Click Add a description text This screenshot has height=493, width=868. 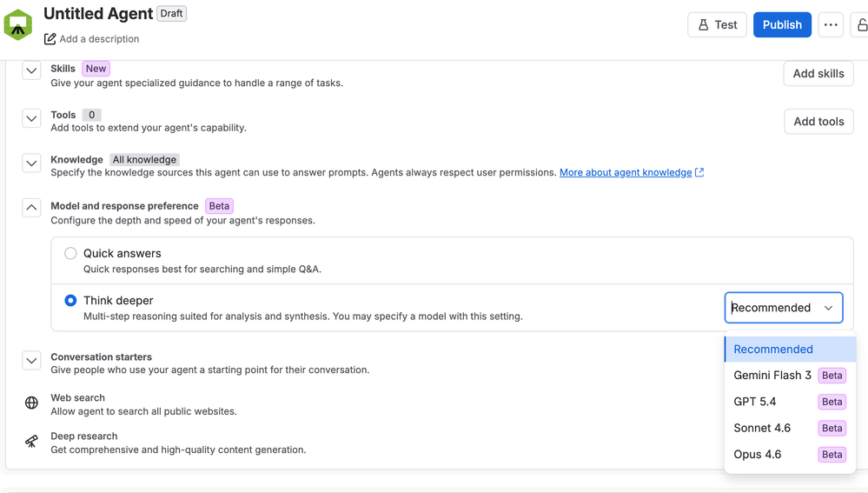click(99, 39)
